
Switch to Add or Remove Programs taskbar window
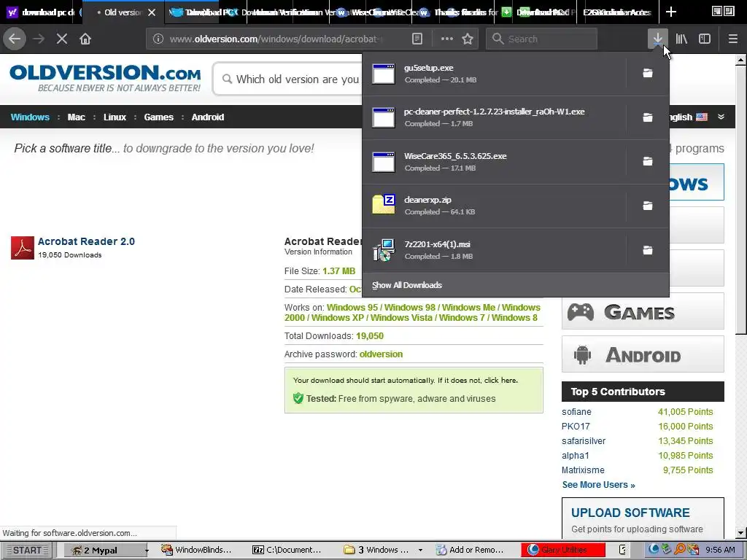pyautogui.click(x=469, y=550)
